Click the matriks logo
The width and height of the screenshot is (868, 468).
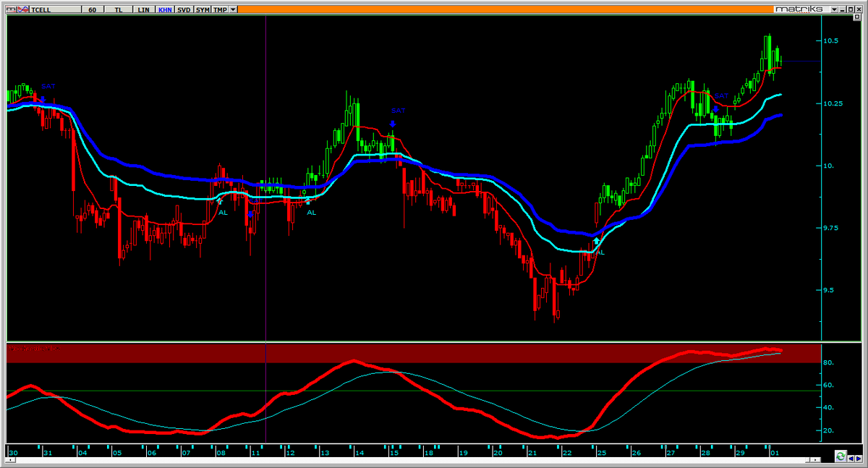tap(799, 9)
